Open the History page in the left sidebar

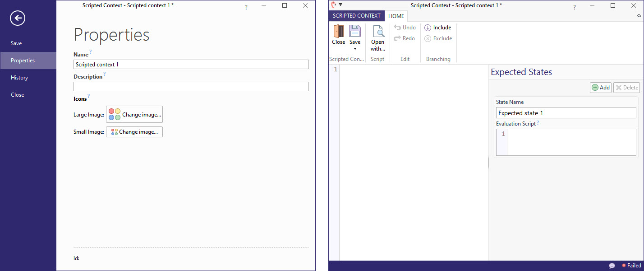click(19, 77)
